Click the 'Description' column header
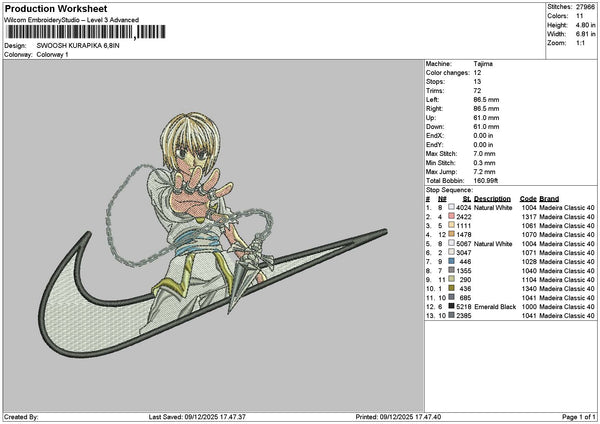 pyautogui.click(x=492, y=199)
